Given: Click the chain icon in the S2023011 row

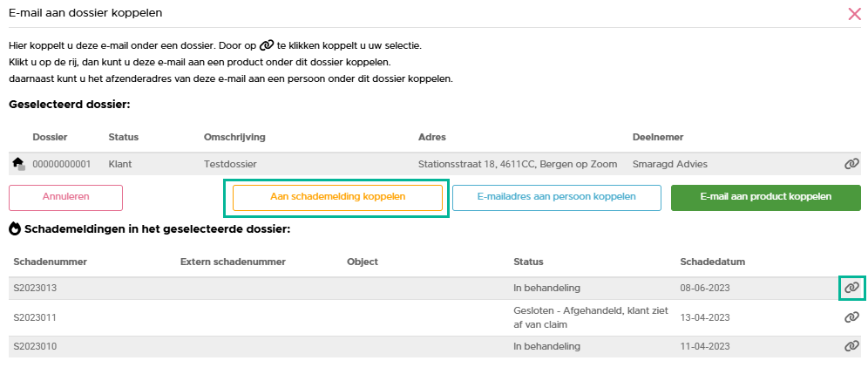Looking at the screenshot, I should pos(851,317).
